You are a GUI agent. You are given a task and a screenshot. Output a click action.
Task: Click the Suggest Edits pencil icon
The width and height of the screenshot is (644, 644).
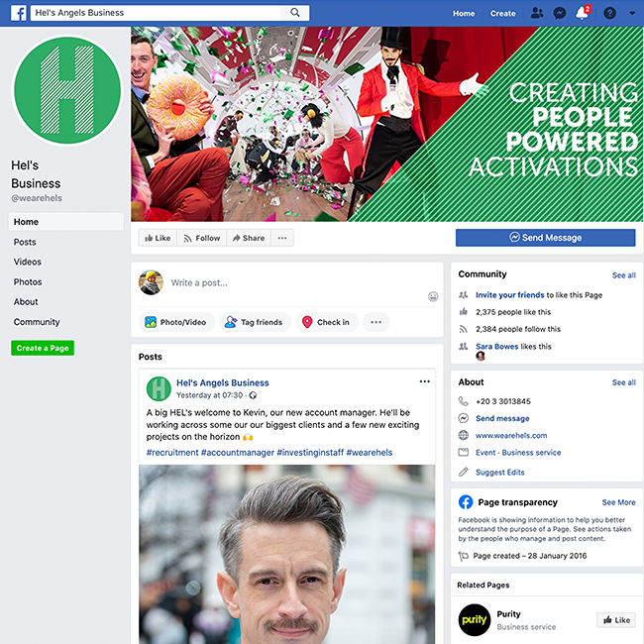pos(464,472)
